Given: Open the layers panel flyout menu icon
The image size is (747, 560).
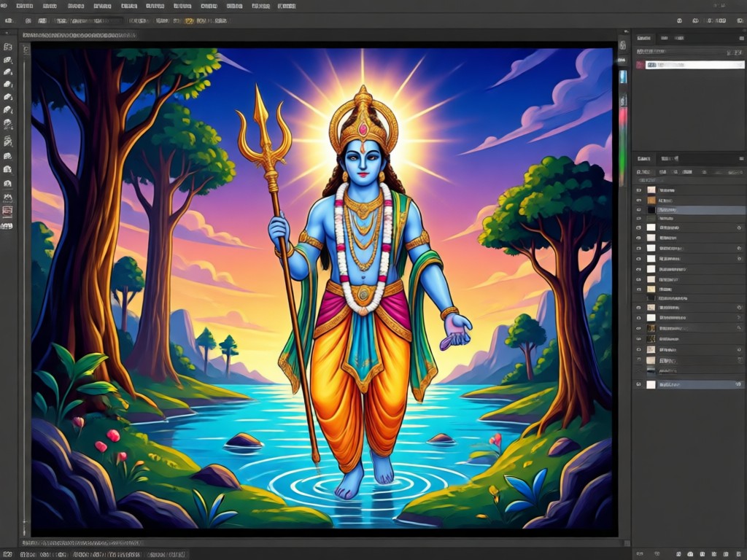Looking at the screenshot, I should (741, 158).
